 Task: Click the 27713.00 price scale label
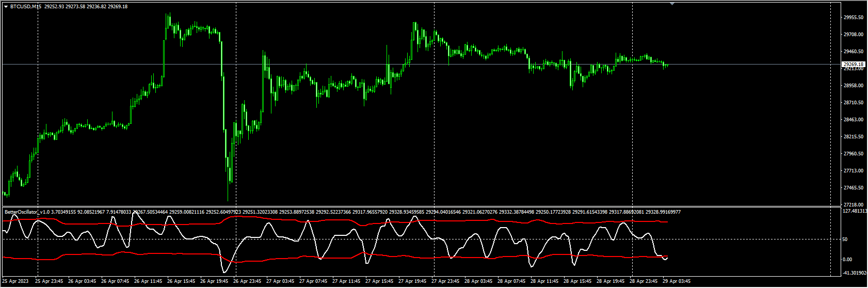point(853,170)
